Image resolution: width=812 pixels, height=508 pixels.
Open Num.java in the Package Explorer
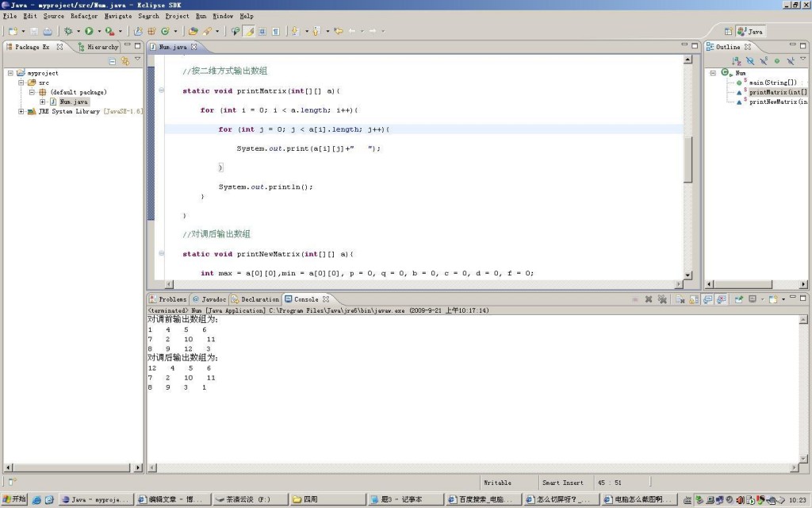pyautogui.click(x=73, y=102)
